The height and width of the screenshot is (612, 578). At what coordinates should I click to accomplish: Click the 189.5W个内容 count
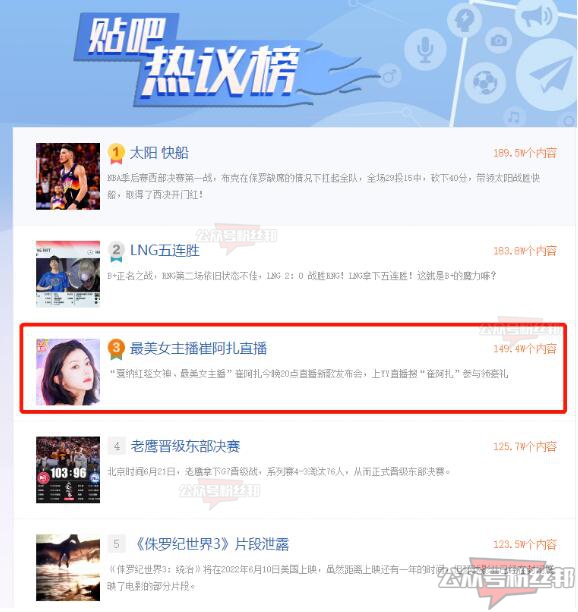[x=525, y=153]
